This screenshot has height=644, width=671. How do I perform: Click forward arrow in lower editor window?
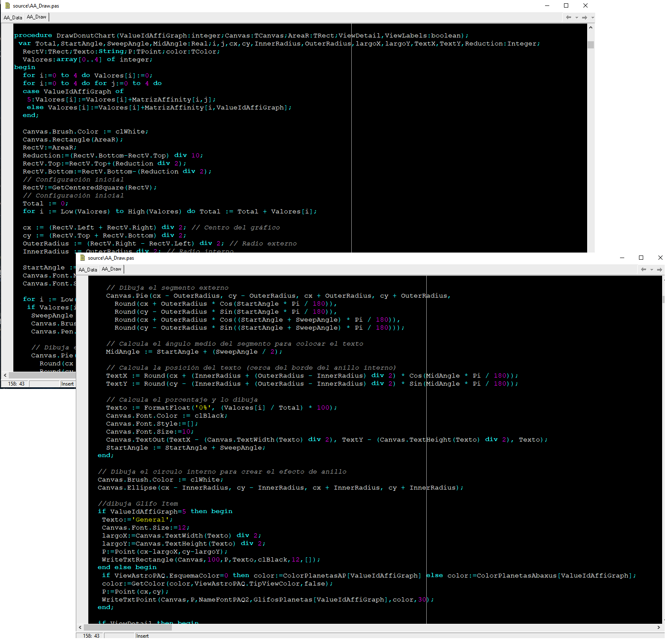659,269
